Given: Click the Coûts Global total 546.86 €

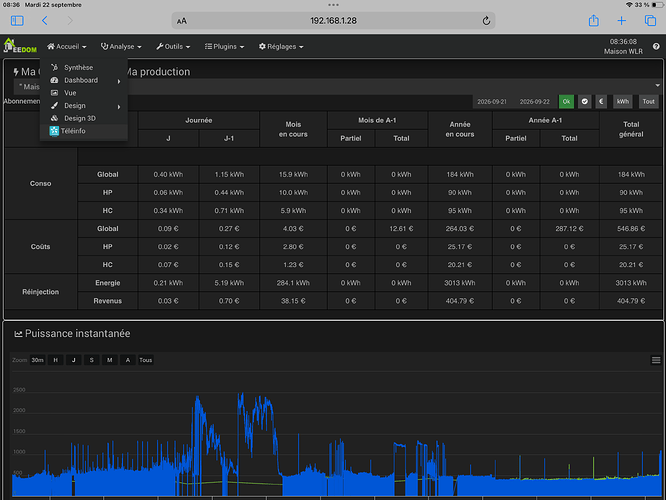Looking at the screenshot, I should coord(631,229).
